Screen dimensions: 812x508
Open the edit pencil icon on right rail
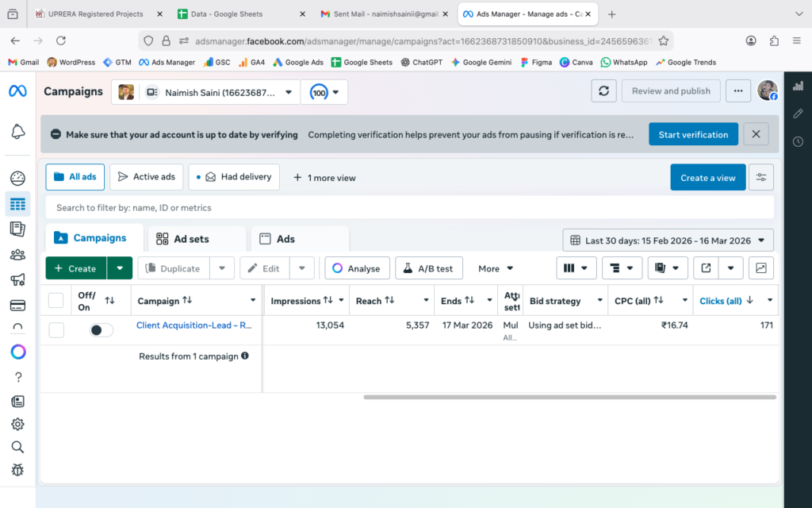(798, 114)
